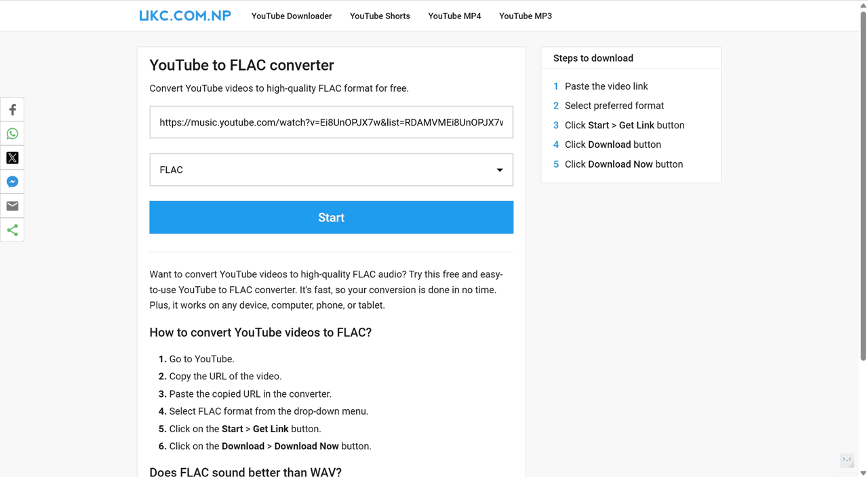Click the small widget icon bottom-right
This screenshot has height=477, width=868.
tap(847, 460)
